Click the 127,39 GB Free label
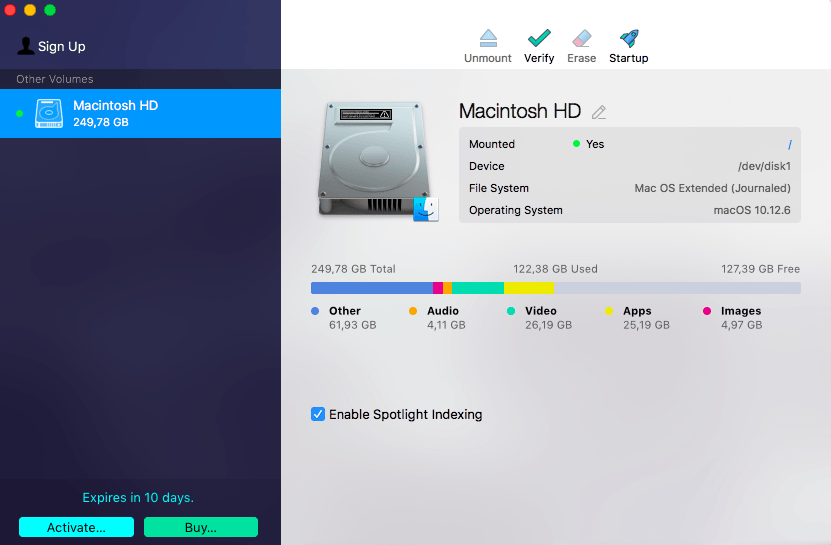The height and width of the screenshot is (545, 831). pyautogui.click(x=761, y=269)
